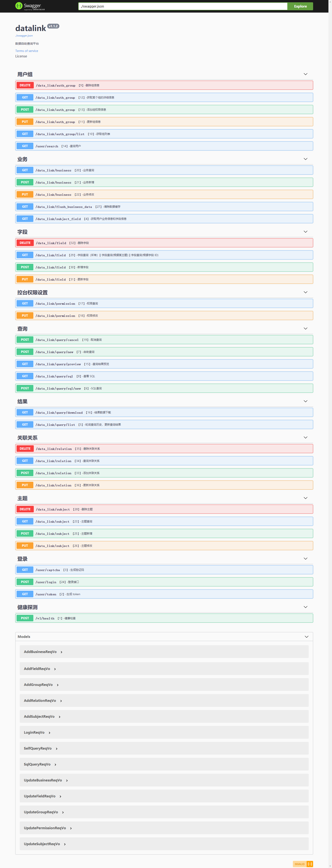Screen dimensions: 332x868
Task: Open GET /data_link/flush_business_data operation
Action: [164, 207]
